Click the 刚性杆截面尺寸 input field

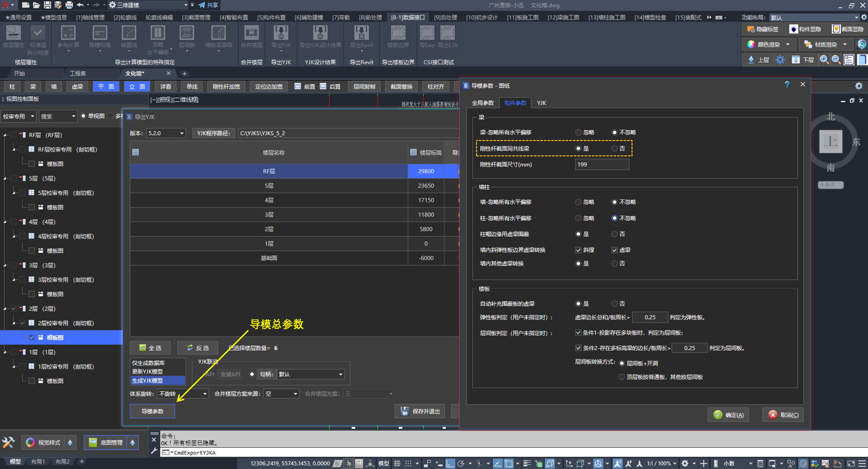(602, 164)
